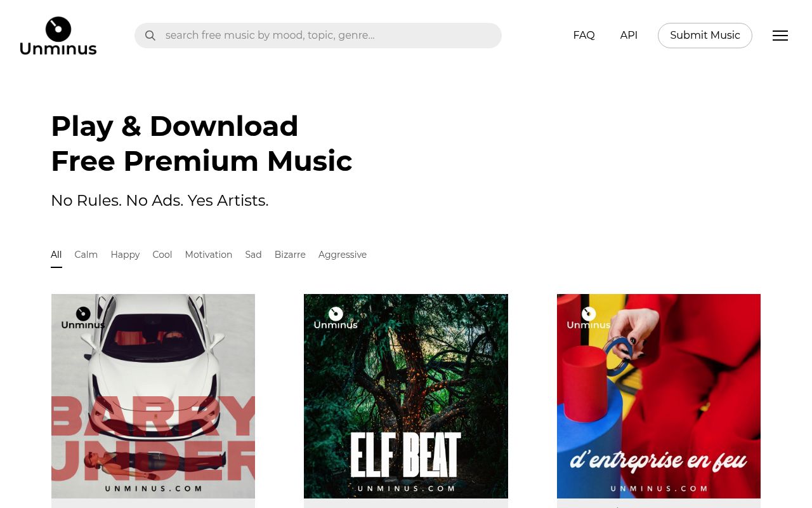Filter tracks by Happy mood
The height and width of the screenshot is (508, 812).
125,255
